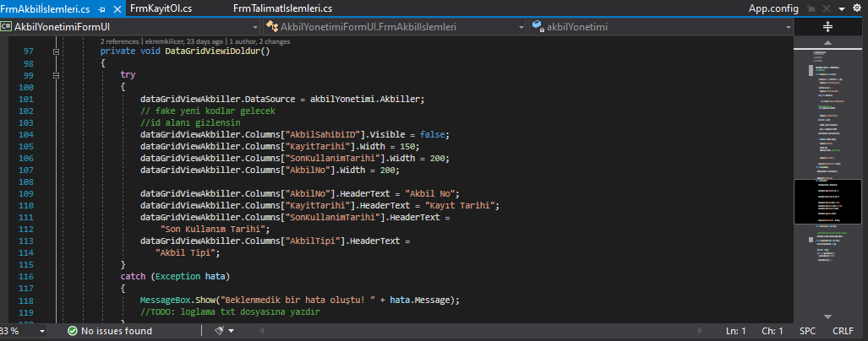Collapse the try block outline
868x341 pixels.
pos(55,75)
